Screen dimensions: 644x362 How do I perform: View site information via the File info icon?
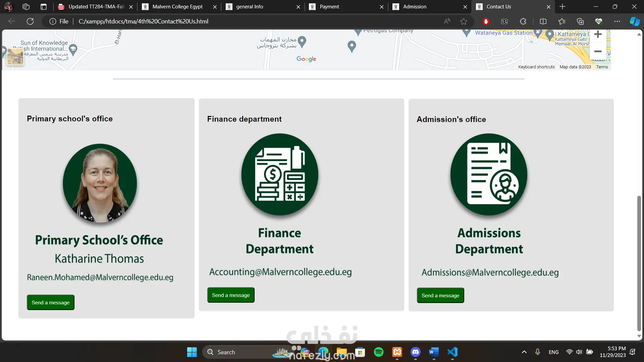(59, 21)
